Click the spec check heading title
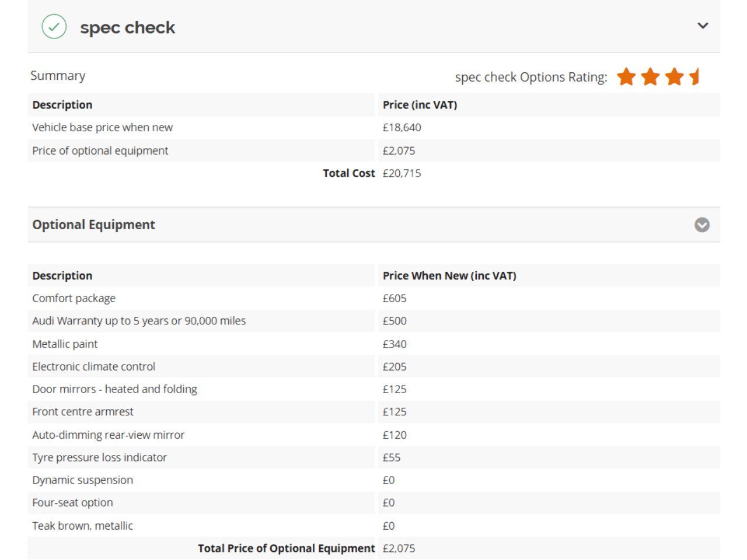The image size is (747, 560). [x=127, y=27]
